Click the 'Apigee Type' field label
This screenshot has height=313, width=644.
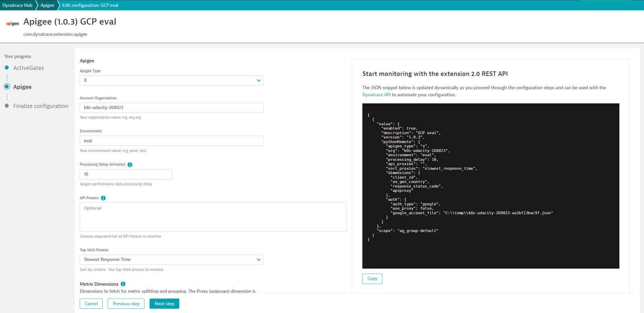click(x=90, y=71)
